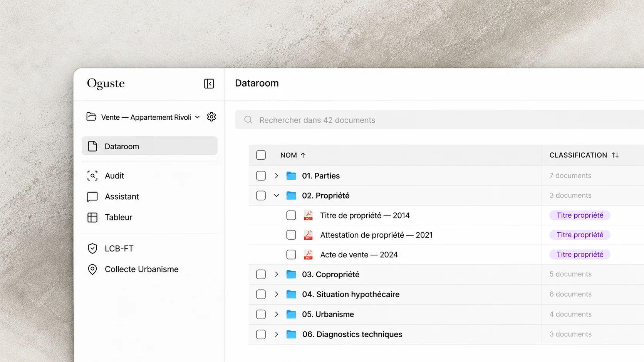The image size is (644, 362).
Task: Expand the 06. Diagnostics techniques folder
Action: pyautogui.click(x=276, y=334)
